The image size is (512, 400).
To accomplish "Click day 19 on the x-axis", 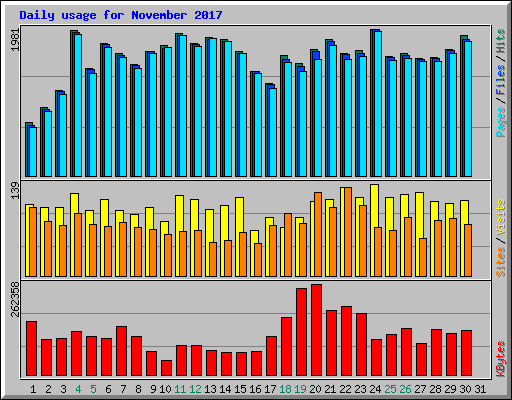I will (x=300, y=389).
